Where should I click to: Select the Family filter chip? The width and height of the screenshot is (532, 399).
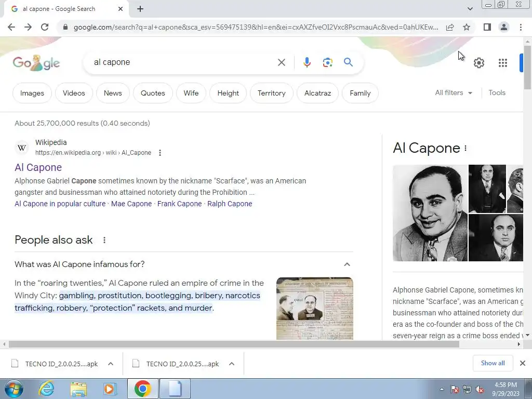coord(360,93)
